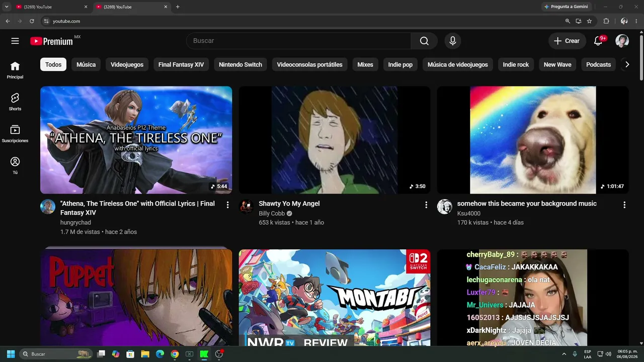
Task: Open the Athena, The Tireless One title link
Action: click(x=137, y=208)
